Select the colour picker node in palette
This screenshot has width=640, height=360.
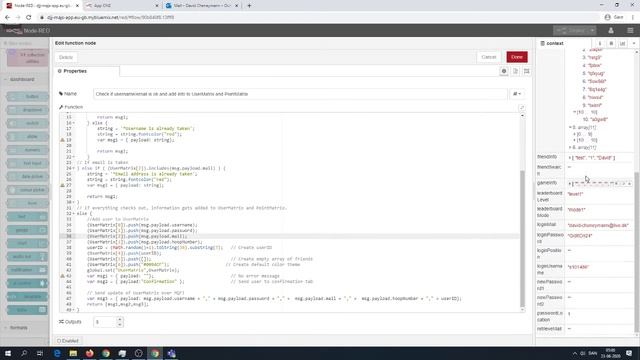pos(27,190)
